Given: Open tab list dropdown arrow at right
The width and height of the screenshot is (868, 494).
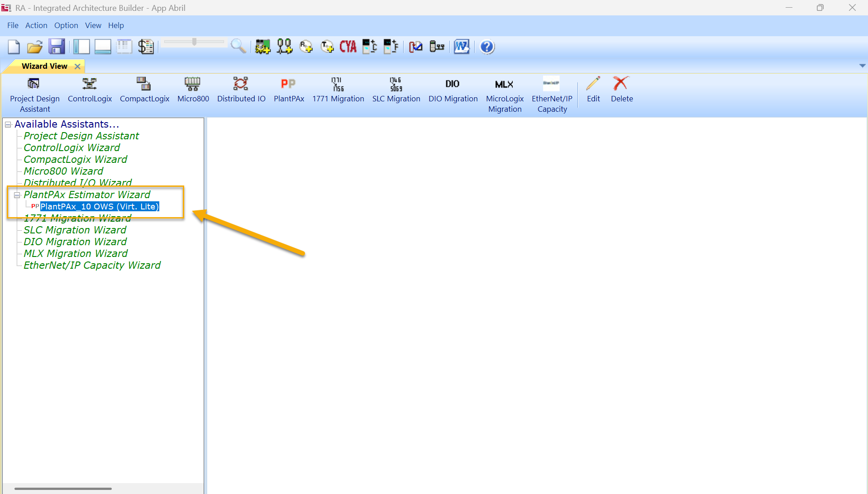Looking at the screenshot, I should coord(863,66).
